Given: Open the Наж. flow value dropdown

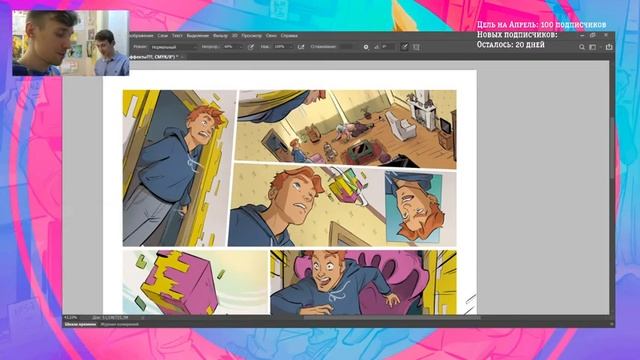Looking at the screenshot, I should pos(283,47).
